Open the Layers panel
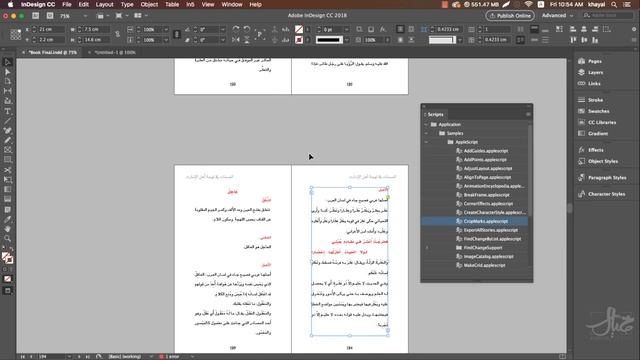The height and width of the screenshot is (360, 640). coord(596,72)
